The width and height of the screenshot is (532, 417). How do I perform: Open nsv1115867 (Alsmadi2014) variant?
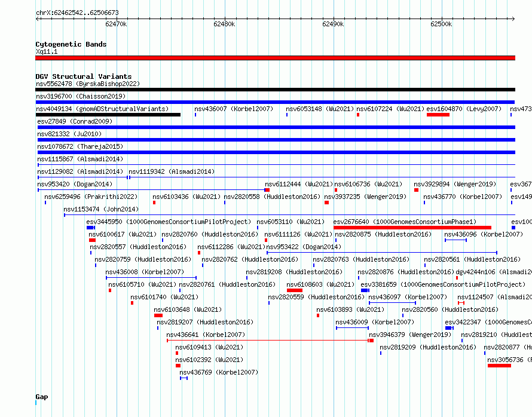coord(80,159)
